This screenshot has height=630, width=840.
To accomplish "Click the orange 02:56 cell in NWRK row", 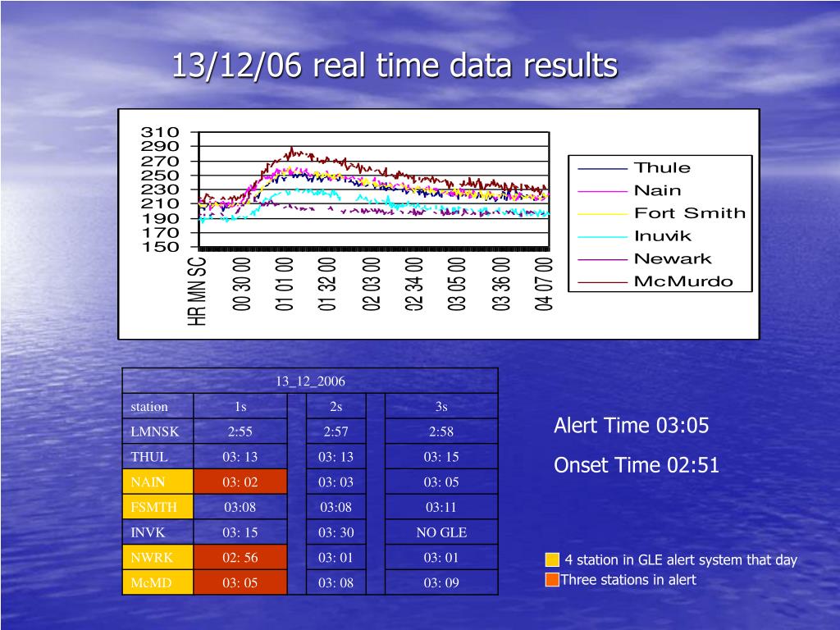I will (x=240, y=557).
